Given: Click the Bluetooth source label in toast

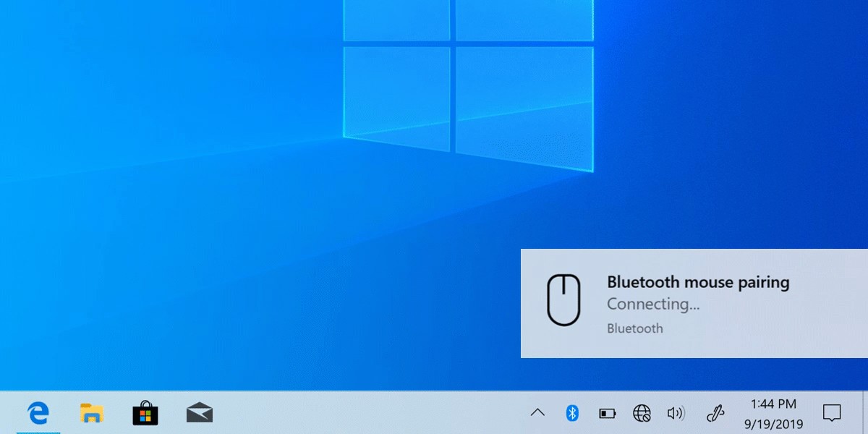Looking at the screenshot, I should tap(634, 328).
